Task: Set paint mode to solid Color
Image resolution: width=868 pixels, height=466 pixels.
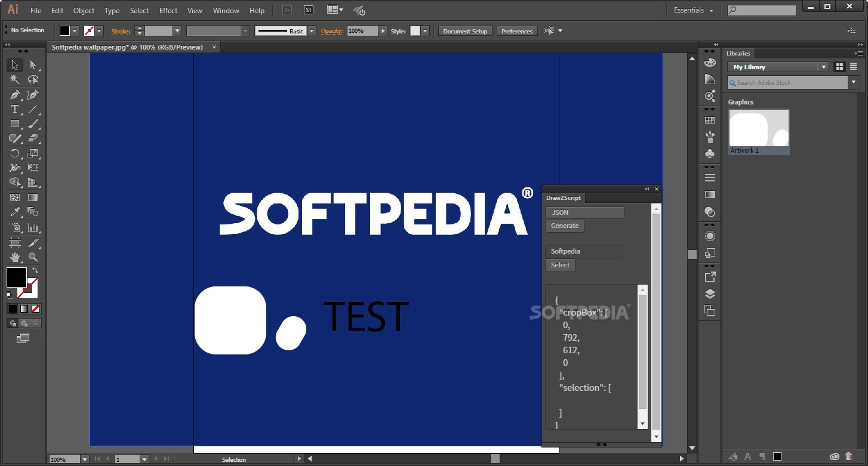Action: [13, 308]
